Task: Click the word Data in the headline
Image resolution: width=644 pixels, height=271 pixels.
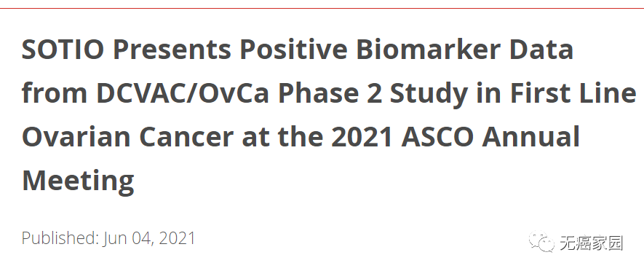Action: coord(541,50)
